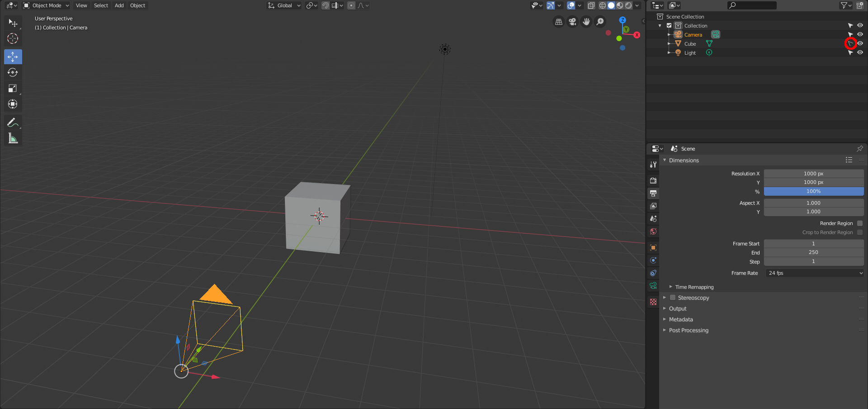Image resolution: width=868 pixels, height=409 pixels.
Task: Open the Frame Rate dropdown
Action: click(814, 273)
